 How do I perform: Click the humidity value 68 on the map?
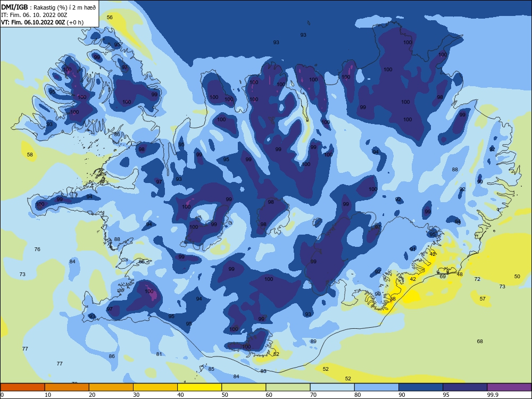480,342
